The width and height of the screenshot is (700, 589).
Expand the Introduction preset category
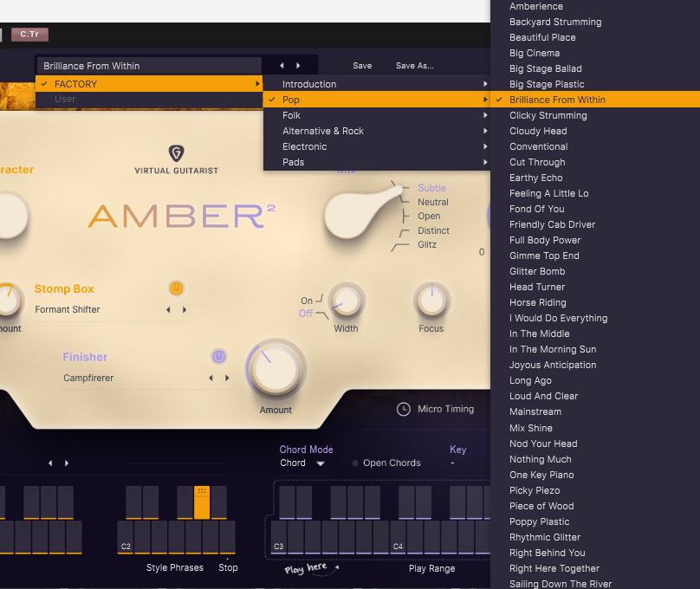point(377,84)
